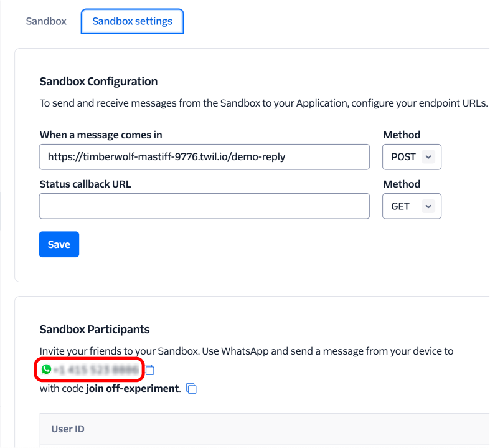Click the endpoint URLs description text
The height and width of the screenshot is (448, 490).
(x=263, y=103)
